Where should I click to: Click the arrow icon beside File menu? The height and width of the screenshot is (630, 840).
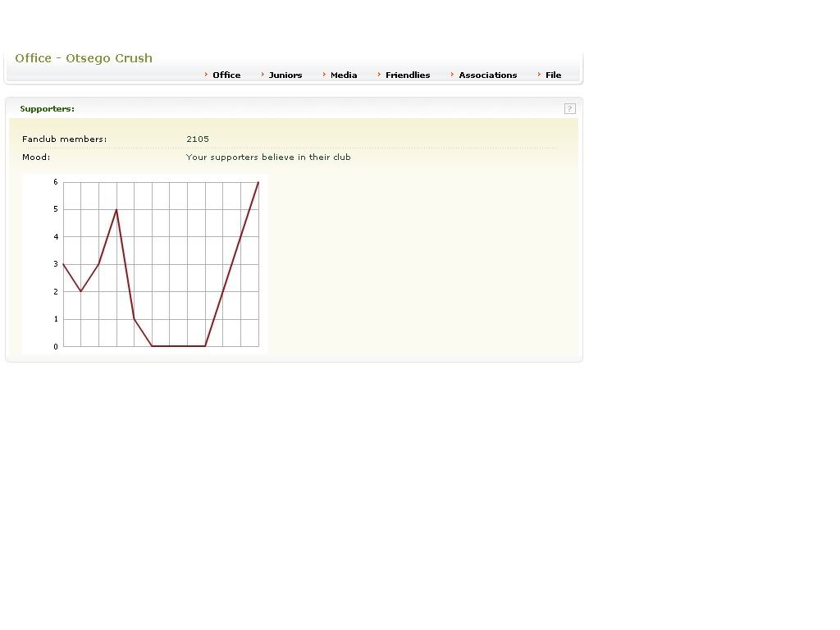tap(539, 74)
